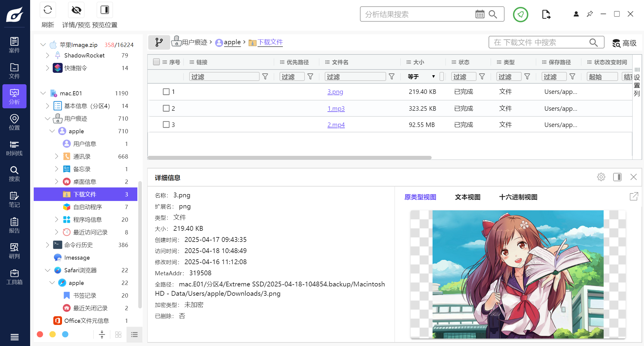The image size is (644, 346).
Task: Switch to 原类型视图 tab
Action: [x=420, y=197]
